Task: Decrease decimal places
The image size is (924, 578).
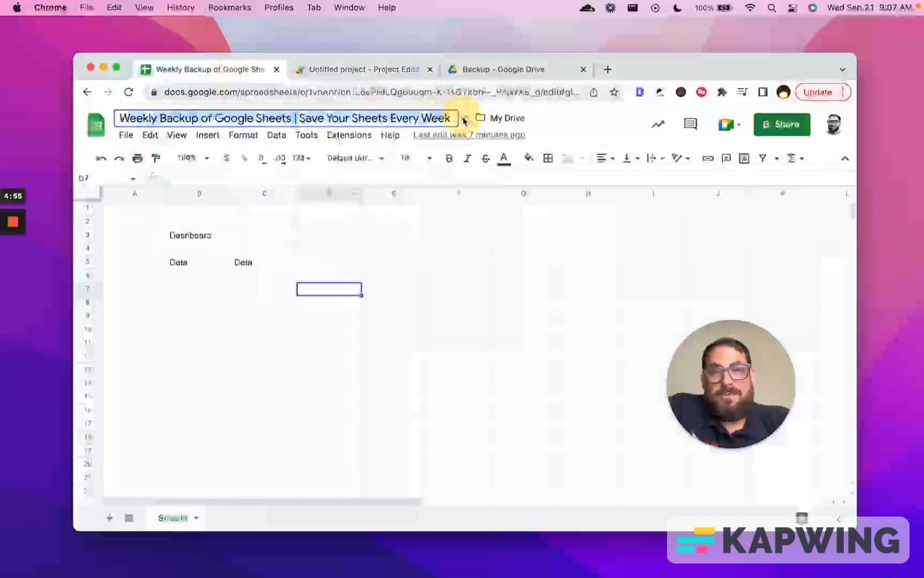Action: coord(261,158)
